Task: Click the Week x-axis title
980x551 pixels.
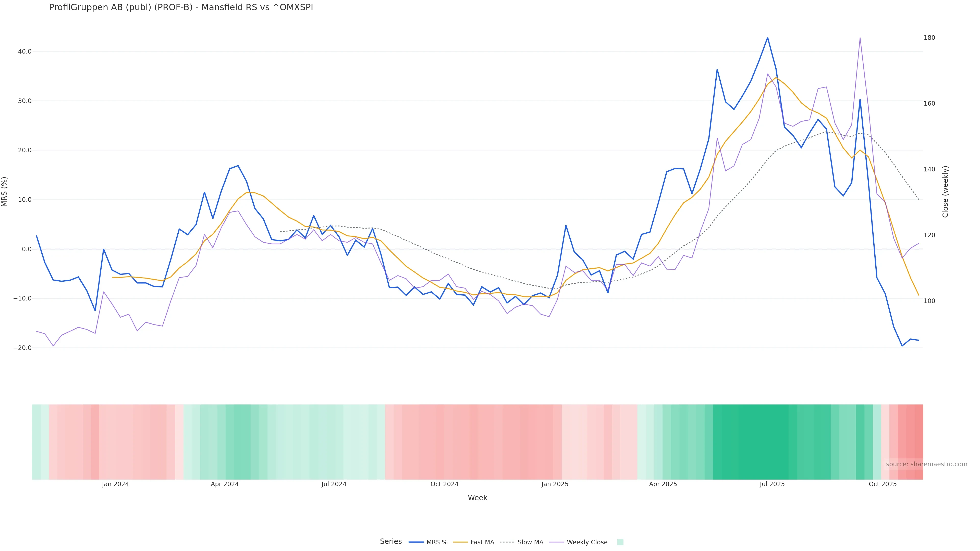Action: pyautogui.click(x=477, y=498)
